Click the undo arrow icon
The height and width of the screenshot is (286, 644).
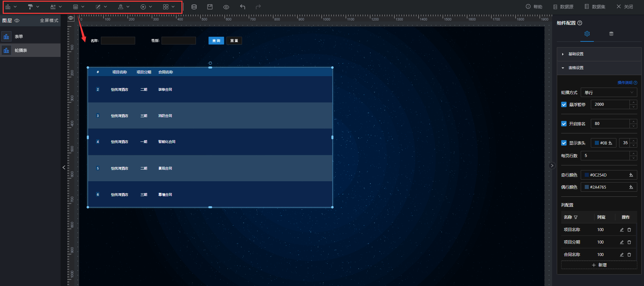pos(242,7)
